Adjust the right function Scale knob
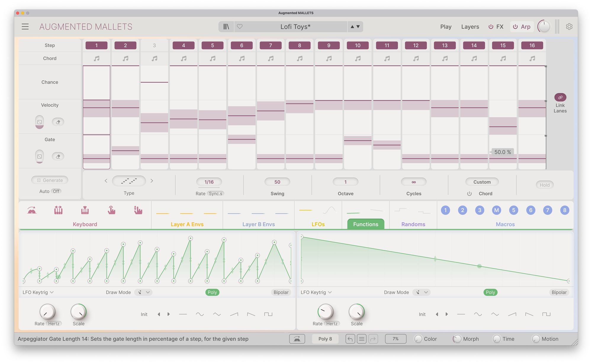Screen dimensions: 592x364 [x=356, y=312]
